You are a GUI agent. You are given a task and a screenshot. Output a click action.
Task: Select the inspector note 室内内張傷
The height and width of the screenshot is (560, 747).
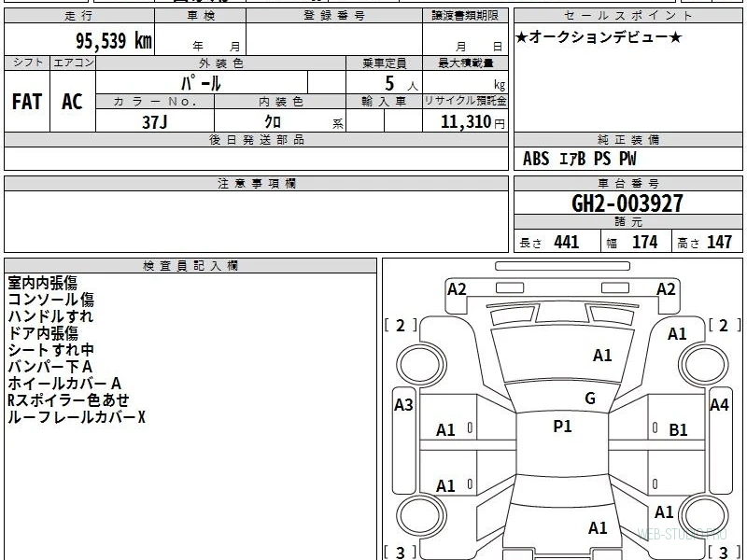(x=42, y=283)
